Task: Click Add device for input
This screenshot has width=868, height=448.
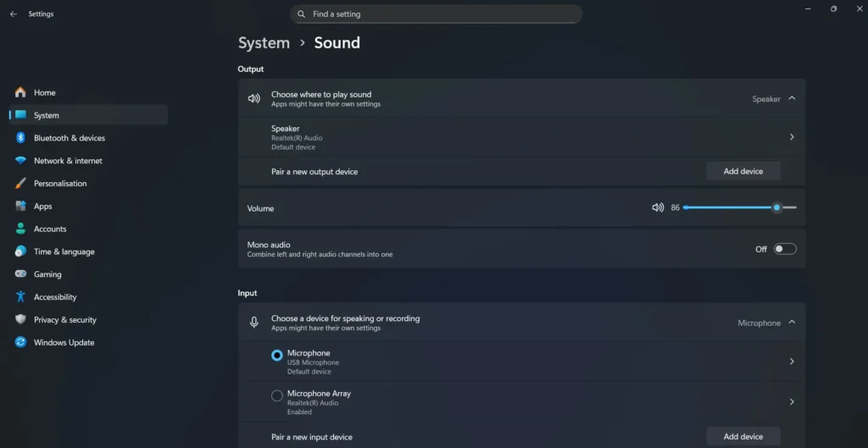Action: point(743,436)
